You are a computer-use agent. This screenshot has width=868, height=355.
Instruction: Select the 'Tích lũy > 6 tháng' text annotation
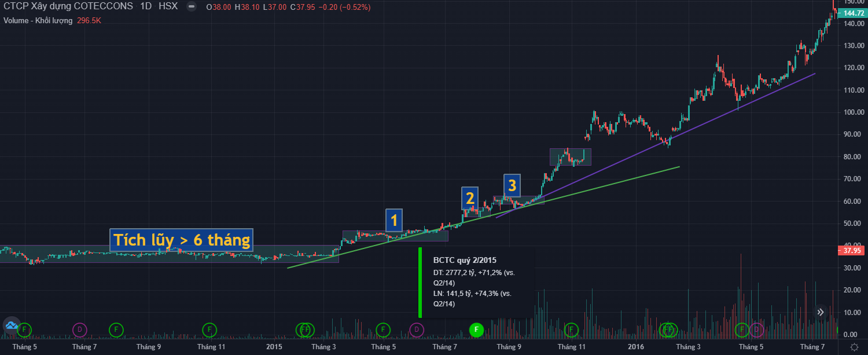point(182,240)
